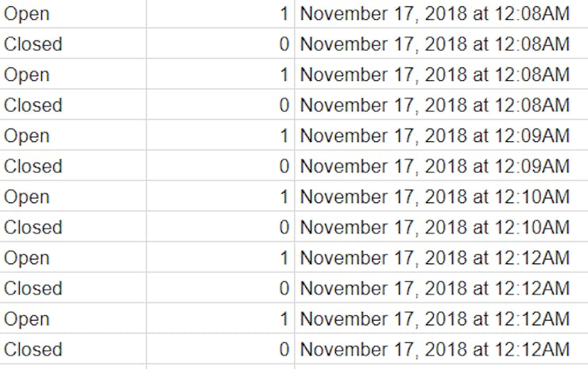The image size is (588, 369).
Task: Select the 12:09AM timestamp next to value 1
Action: tap(441, 135)
